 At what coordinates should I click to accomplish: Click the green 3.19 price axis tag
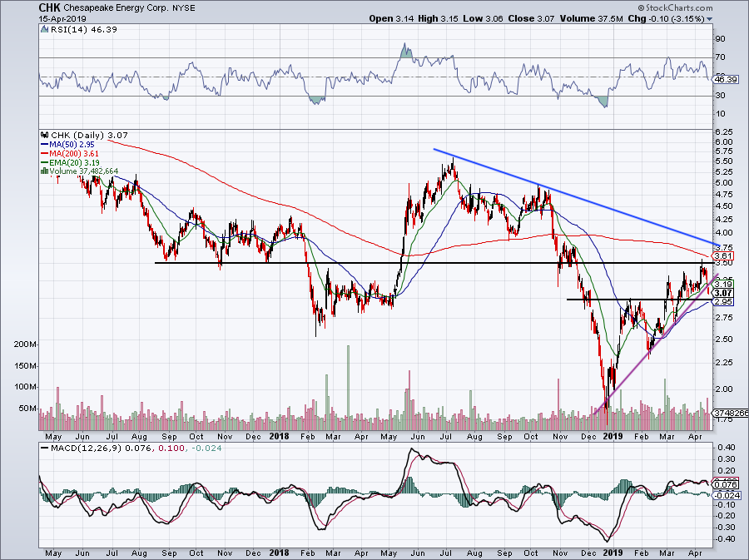(723, 284)
